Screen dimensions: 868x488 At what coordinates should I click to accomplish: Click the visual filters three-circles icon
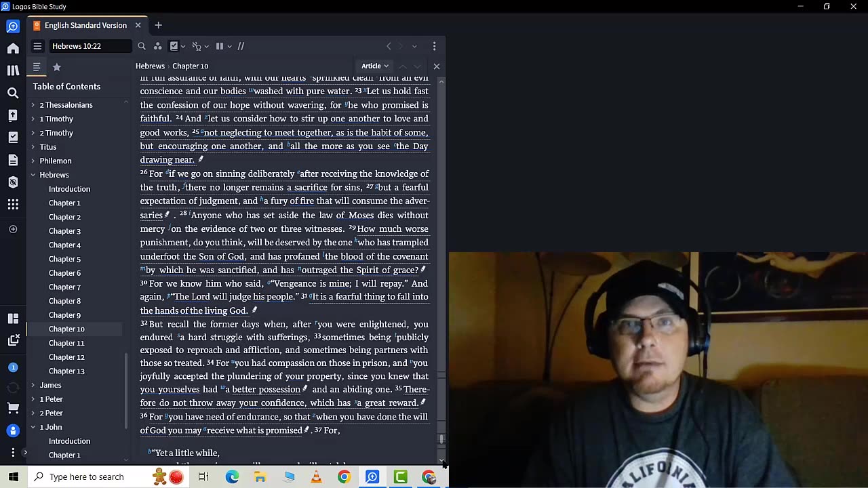point(157,46)
